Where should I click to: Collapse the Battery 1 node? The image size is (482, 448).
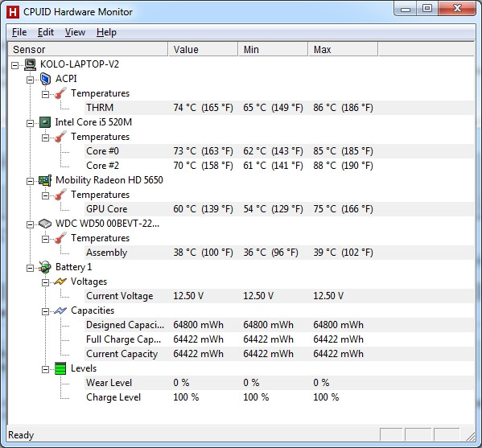pos(30,268)
